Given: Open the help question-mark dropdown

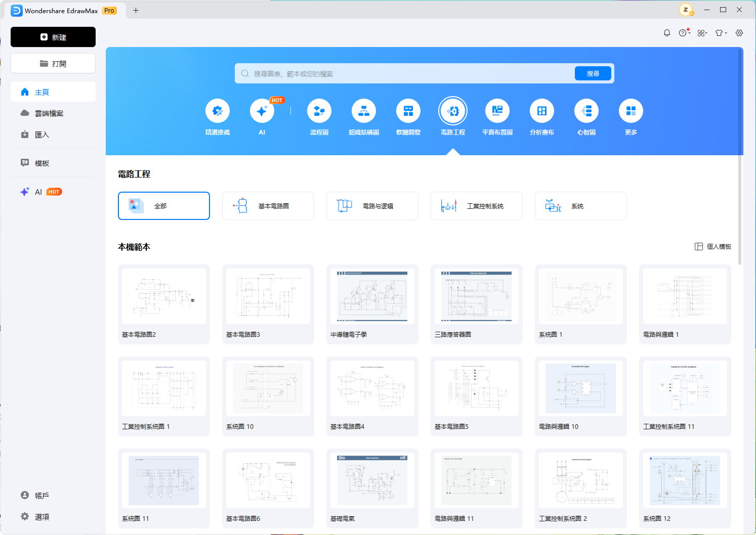Looking at the screenshot, I should [684, 33].
